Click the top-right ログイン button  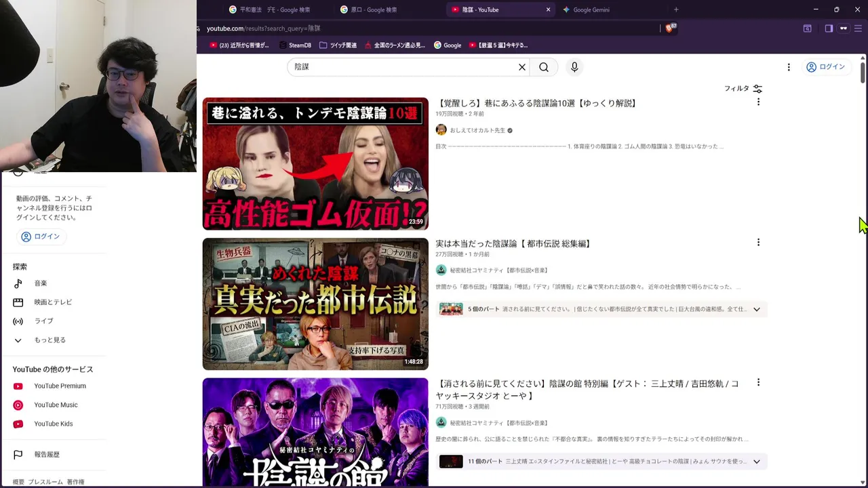click(826, 67)
